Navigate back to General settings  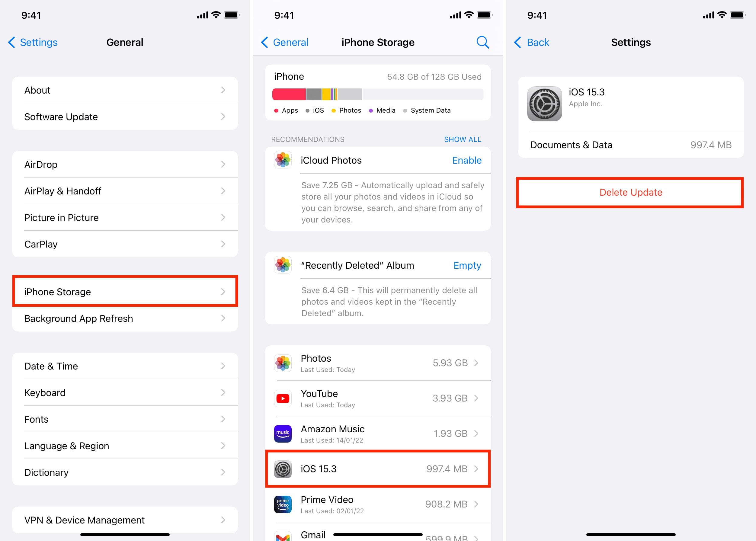285,42
